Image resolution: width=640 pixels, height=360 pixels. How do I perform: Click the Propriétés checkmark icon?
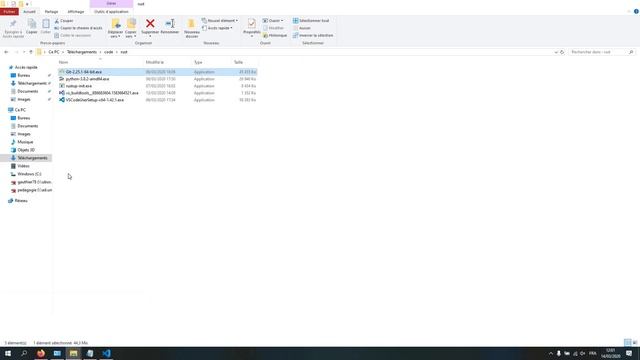pyautogui.click(x=251, y=24)
